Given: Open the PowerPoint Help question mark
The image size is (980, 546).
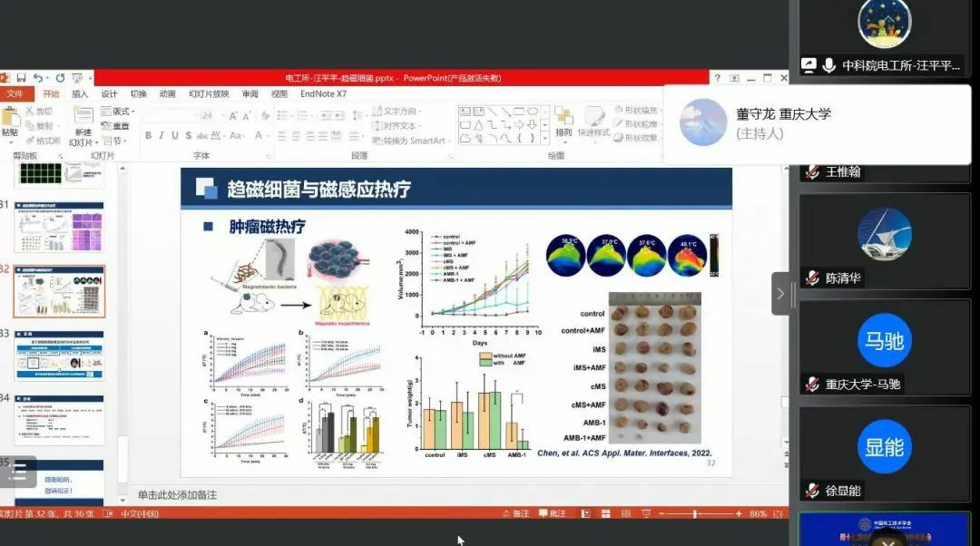Looking at the screenshot, I should pyautogui.click(x=717, y=78).
